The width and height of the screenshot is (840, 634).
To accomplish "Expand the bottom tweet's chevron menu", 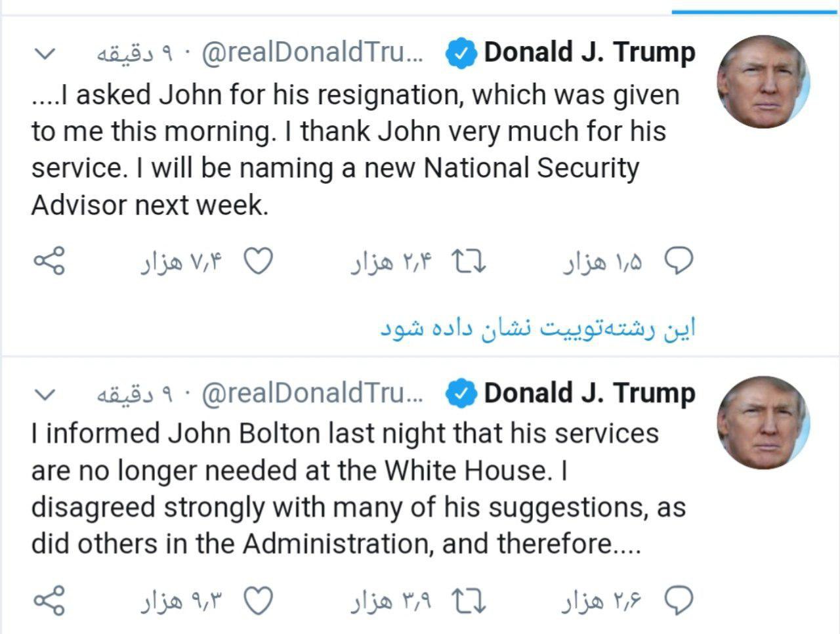I will (x=44, y=394).
